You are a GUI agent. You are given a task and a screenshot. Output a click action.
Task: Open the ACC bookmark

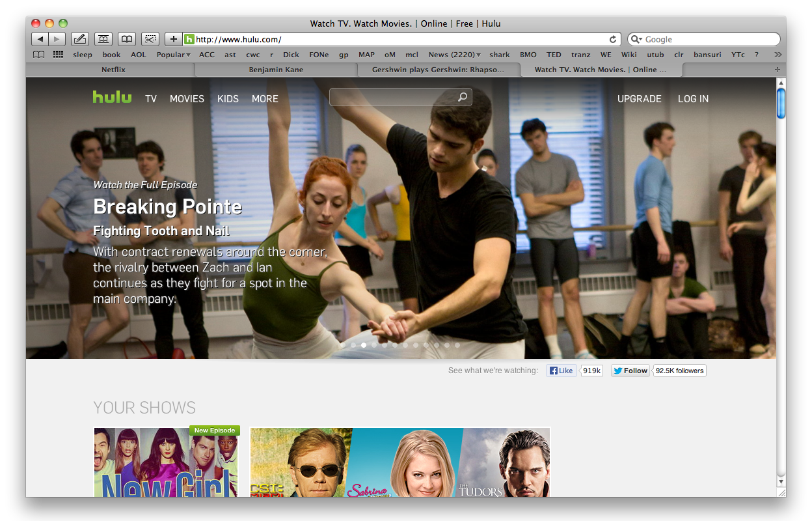[x=207, y=55]
